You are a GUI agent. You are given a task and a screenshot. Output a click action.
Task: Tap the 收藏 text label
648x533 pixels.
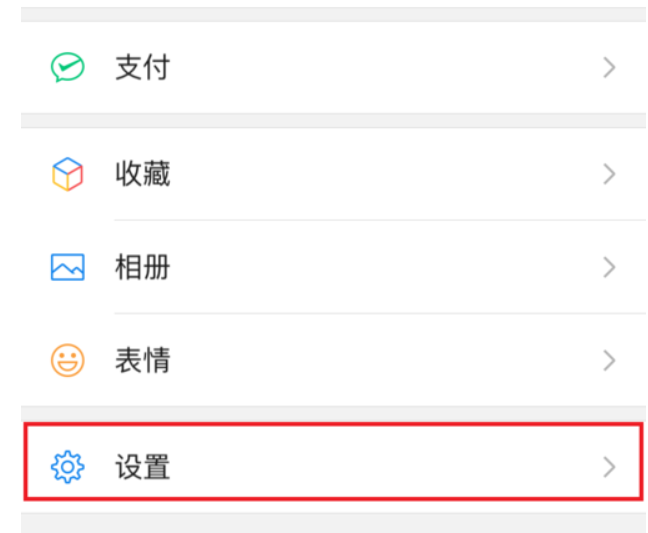click(x=143, y=174)
